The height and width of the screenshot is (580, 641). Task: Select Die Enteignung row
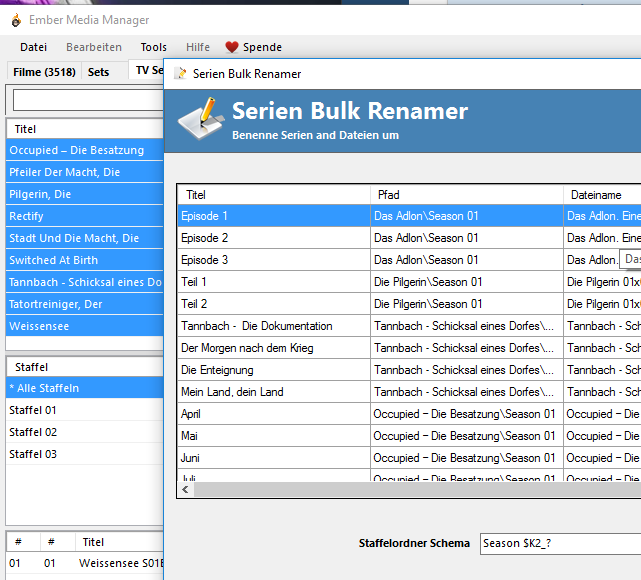pos(409,370)
